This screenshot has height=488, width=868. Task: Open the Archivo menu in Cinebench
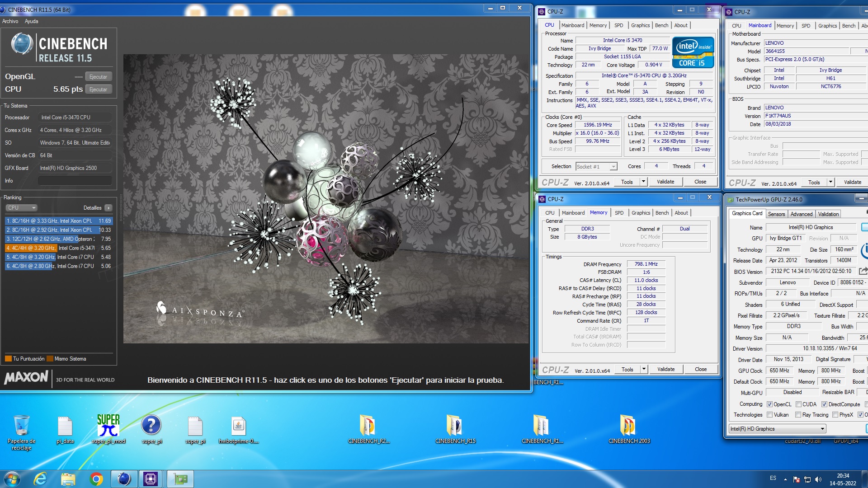pos(10,21)
